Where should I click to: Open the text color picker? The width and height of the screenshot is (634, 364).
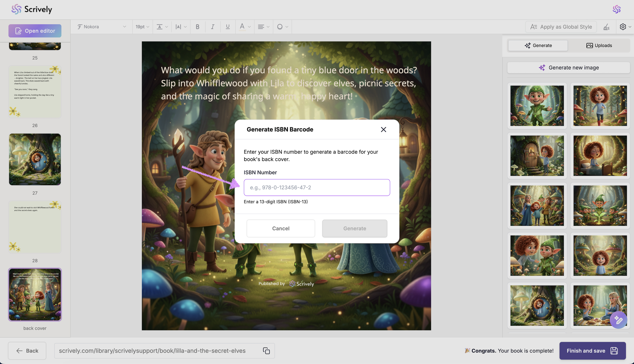pos(244,27)
